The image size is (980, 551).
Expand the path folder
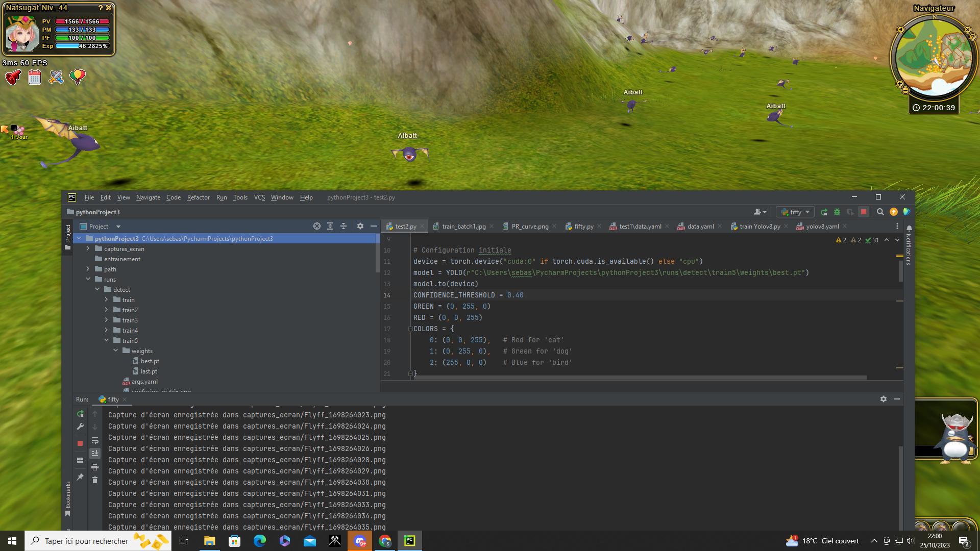tap(88, 269)
